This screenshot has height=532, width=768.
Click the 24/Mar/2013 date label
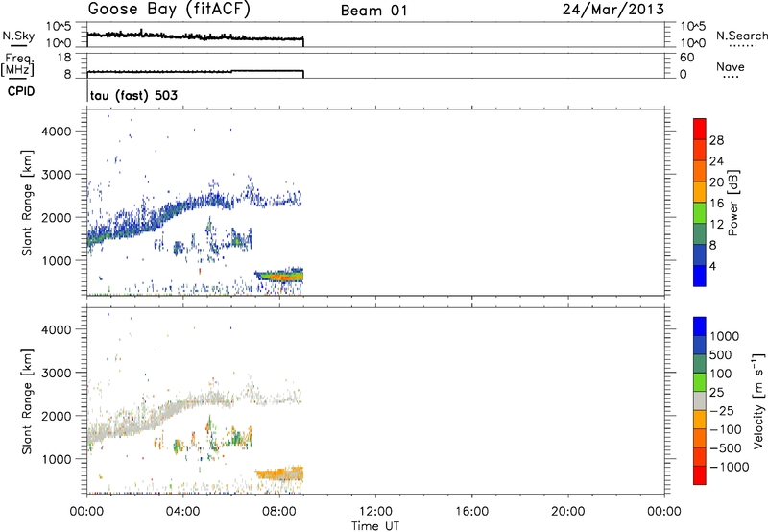pyautogui.click(x=613, y=10)
